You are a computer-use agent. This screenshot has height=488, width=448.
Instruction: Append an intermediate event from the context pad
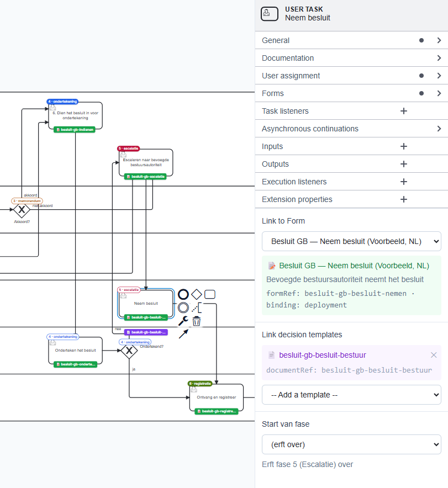(x=183, y=307)
